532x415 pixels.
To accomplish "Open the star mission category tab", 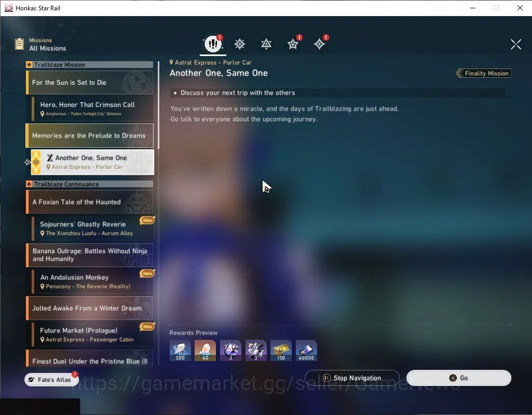I will (293, 44).
